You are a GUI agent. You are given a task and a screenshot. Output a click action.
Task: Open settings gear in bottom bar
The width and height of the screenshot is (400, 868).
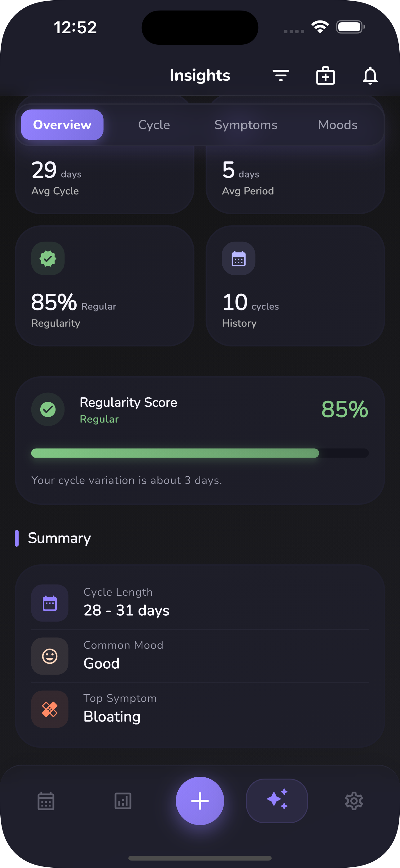pos(354,801)
